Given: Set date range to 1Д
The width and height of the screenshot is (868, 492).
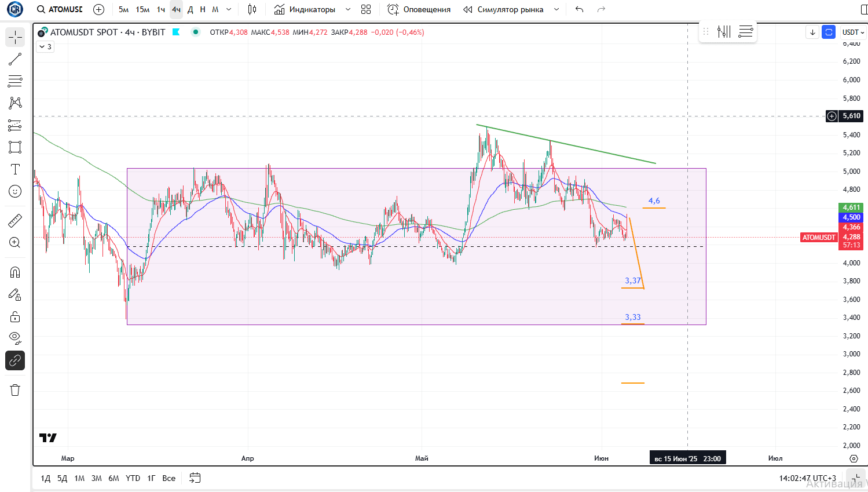Looking at the screenshot, I should (46, 478).
